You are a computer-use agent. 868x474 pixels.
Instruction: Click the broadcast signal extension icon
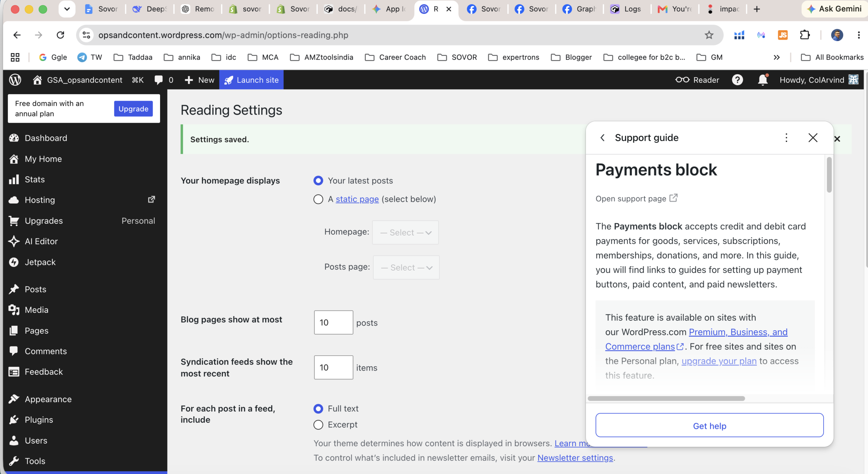point(761,35)
